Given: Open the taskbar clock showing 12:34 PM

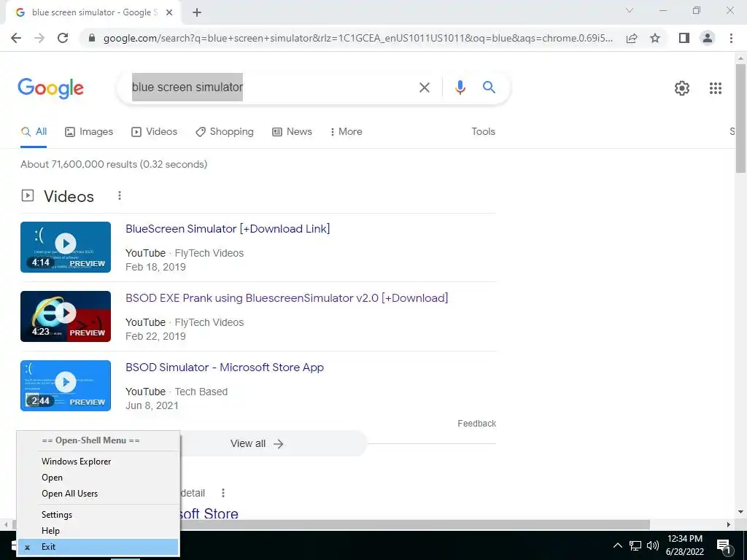Looking at the screenshot, I should [684, 545].
